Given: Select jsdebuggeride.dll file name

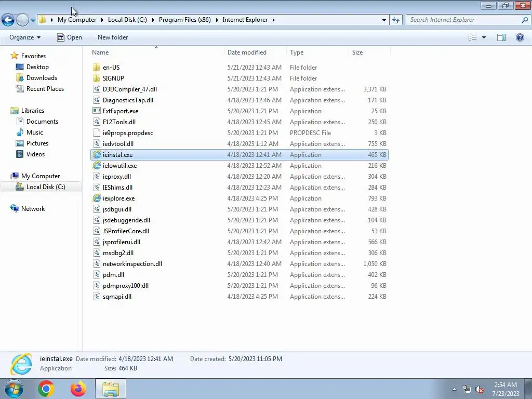Looking at the screenshot, I should [126, 220].
